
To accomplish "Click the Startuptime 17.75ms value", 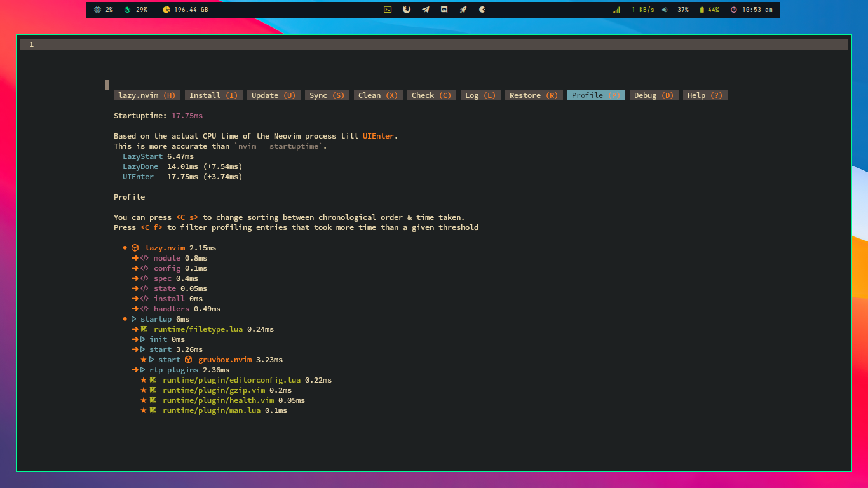I will click(187, 116).
